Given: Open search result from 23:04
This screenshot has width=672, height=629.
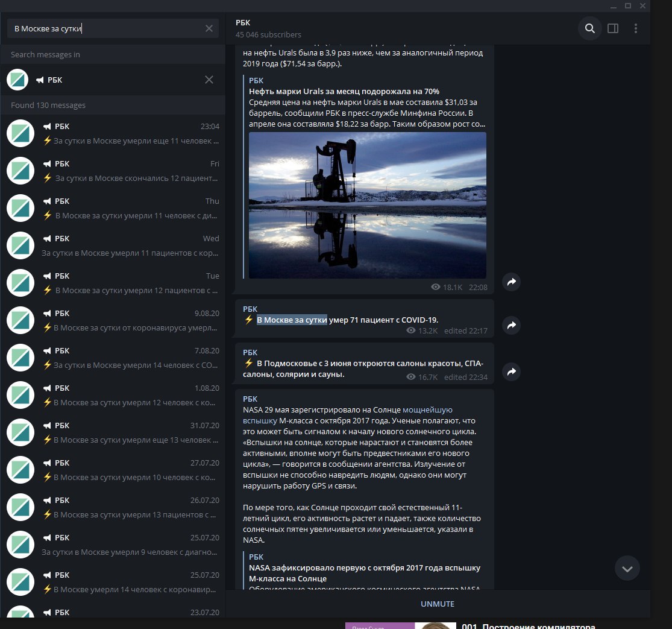Looking at the screenshot, I should point(113,133).
